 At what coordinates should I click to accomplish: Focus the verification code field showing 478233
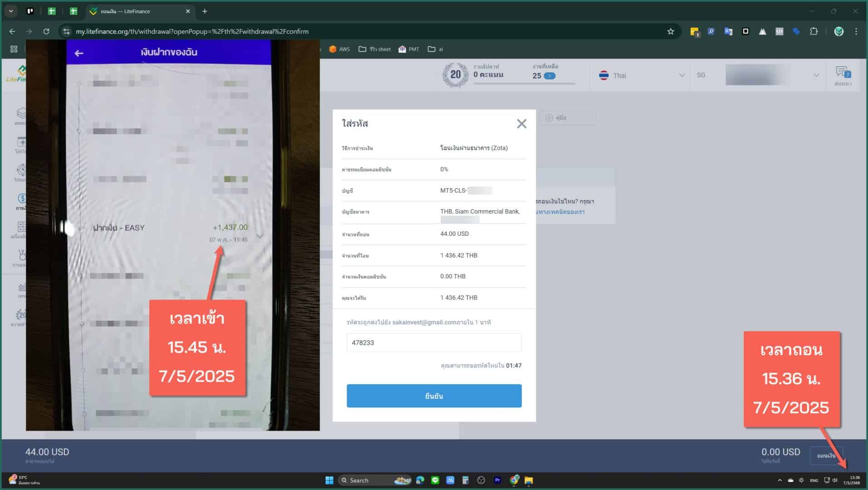(x=434, y=343)
